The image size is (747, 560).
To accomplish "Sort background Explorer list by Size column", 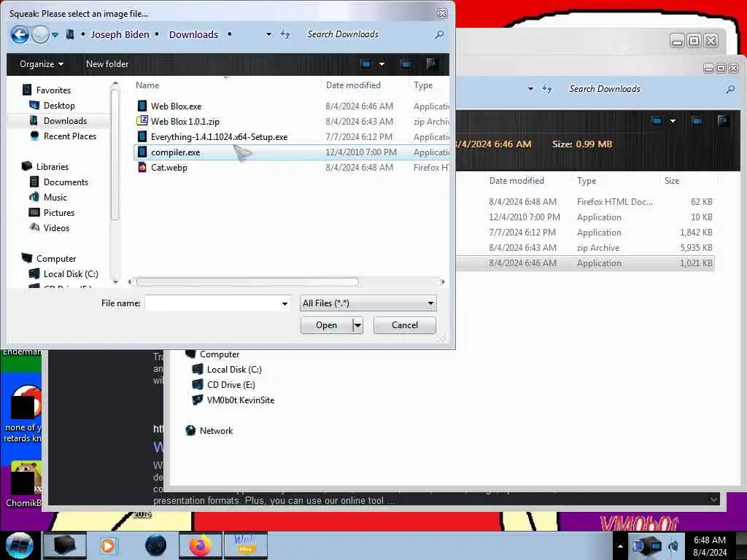I will [x=672, y=181].
